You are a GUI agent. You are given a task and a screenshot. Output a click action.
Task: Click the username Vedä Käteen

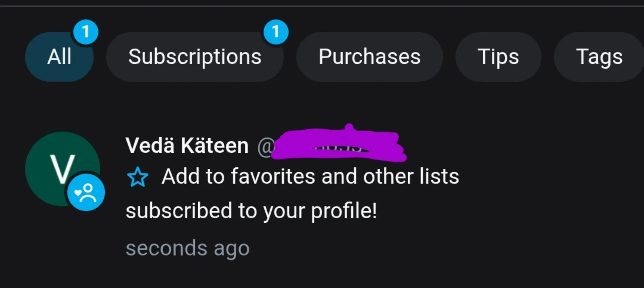pos(186,145)
